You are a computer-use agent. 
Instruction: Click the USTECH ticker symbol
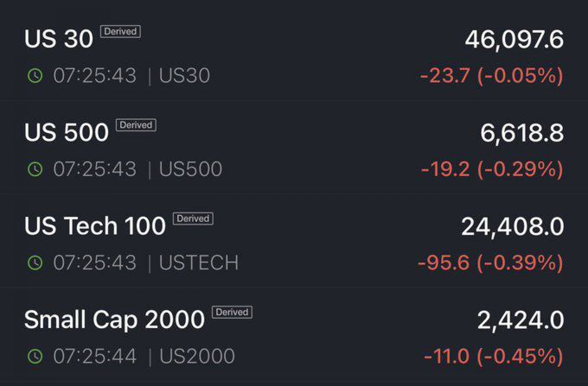pos(198,263)
